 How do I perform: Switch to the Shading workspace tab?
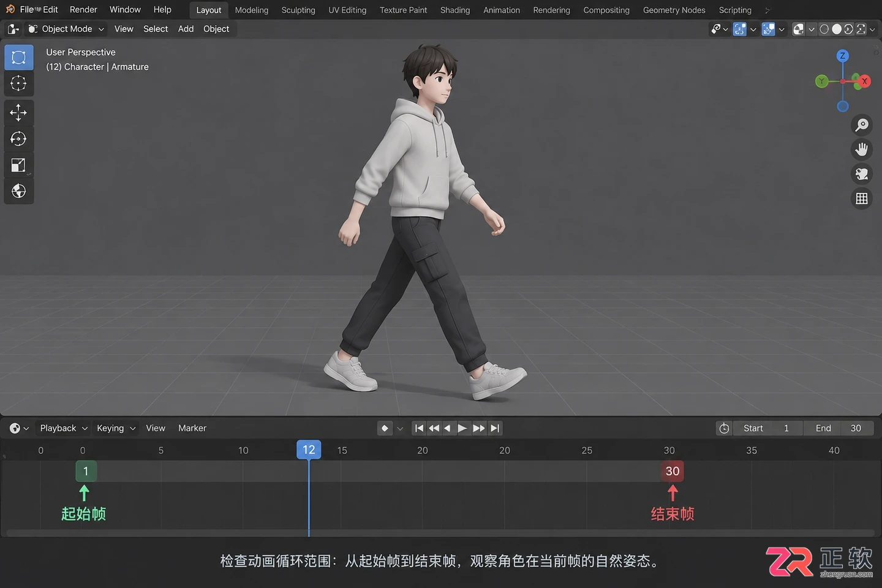pos(455,10)
